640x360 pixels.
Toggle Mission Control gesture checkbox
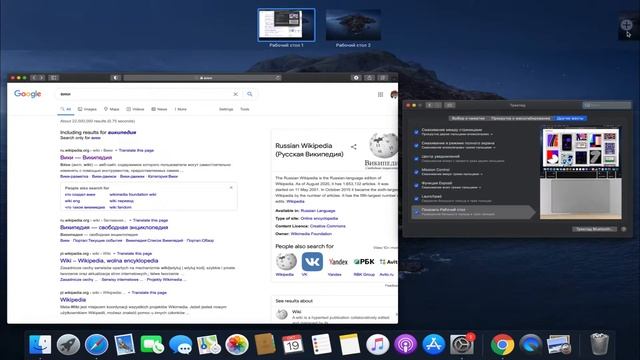click(416, 172)
